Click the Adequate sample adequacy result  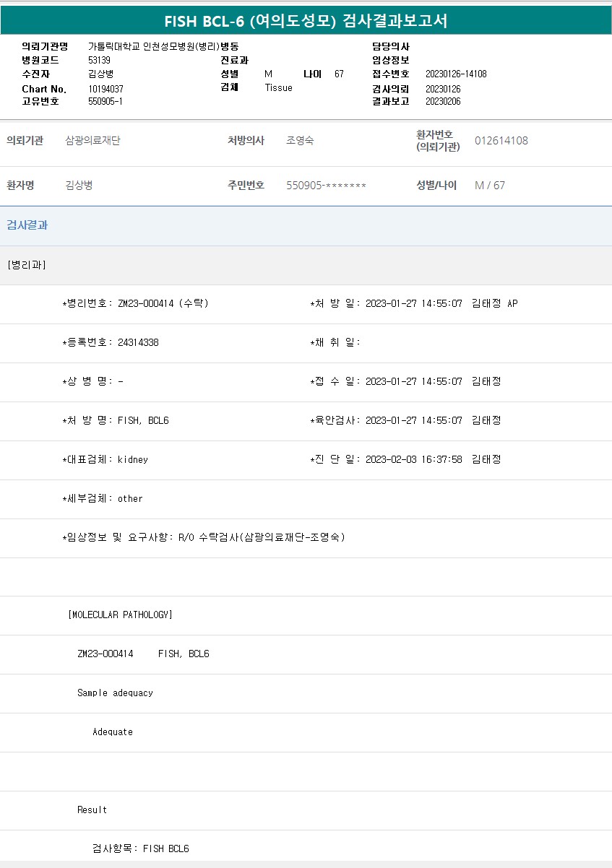[113, 732]
